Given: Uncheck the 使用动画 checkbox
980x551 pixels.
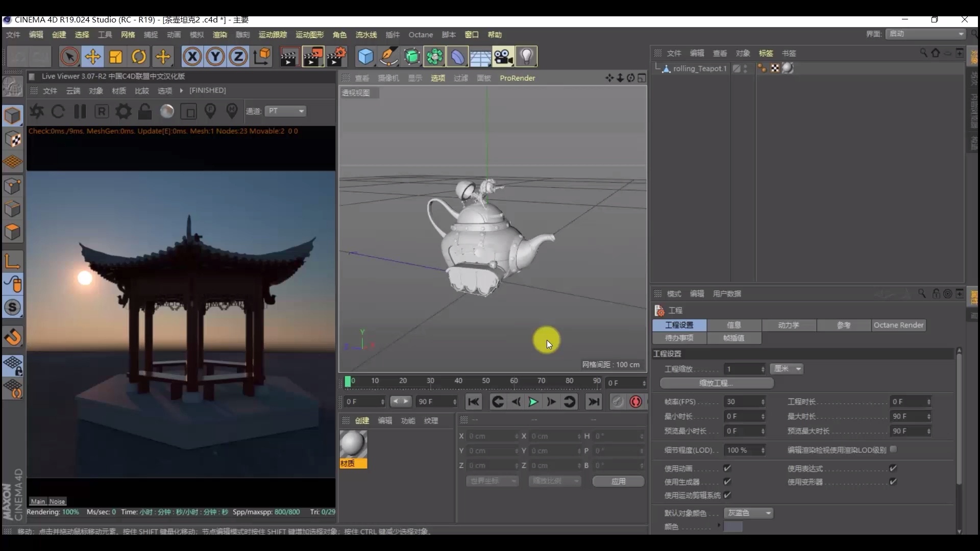Looking at the screenshot, I should [x=728, y=468].
